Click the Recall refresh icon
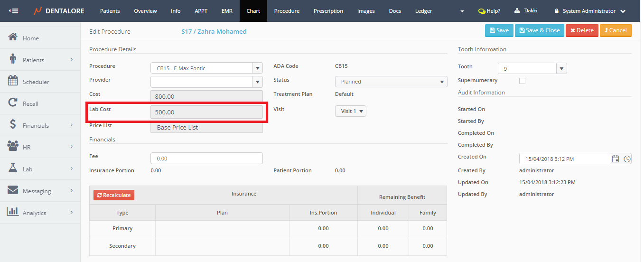 point(13,103)
